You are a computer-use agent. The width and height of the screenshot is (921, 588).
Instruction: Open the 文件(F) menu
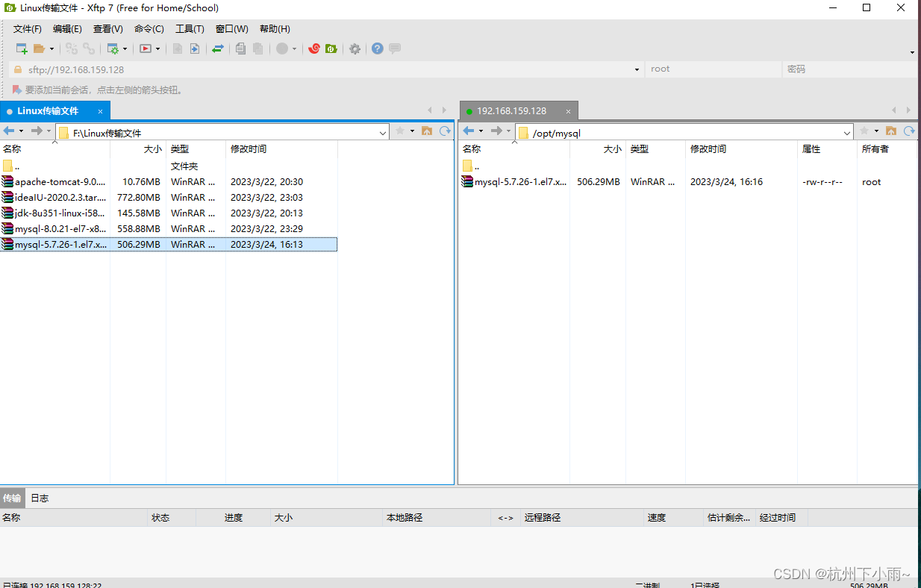click(28, 29)
